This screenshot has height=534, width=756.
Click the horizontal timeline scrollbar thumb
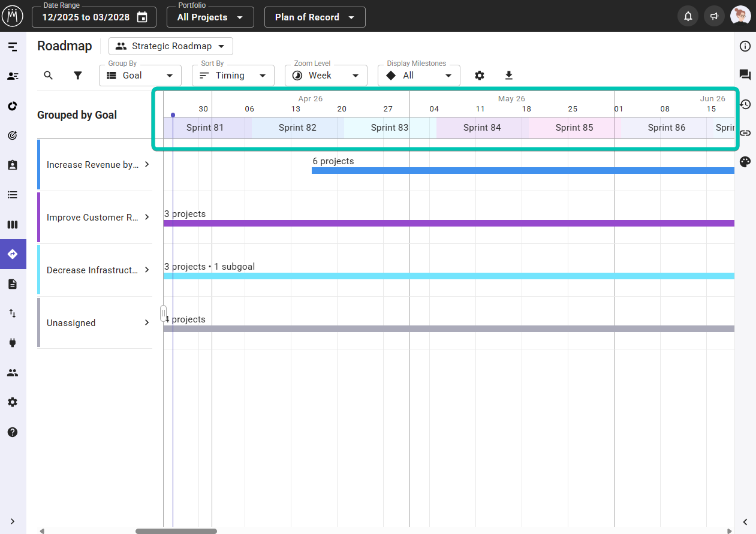click(176, 531)
